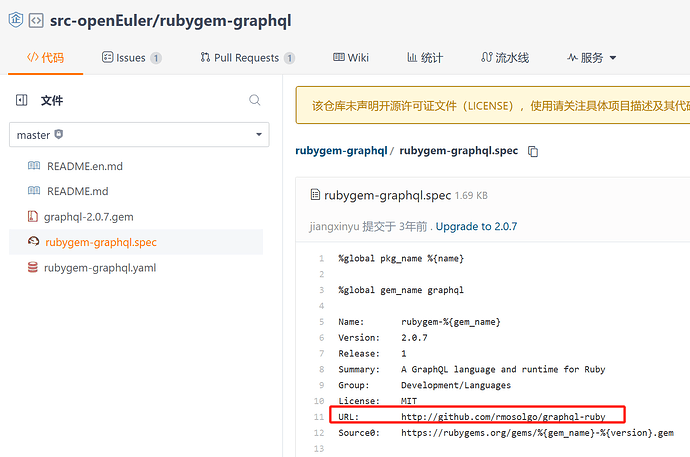Select rubygem-graphql.yaml in file tree

click(x=100, y=267)
